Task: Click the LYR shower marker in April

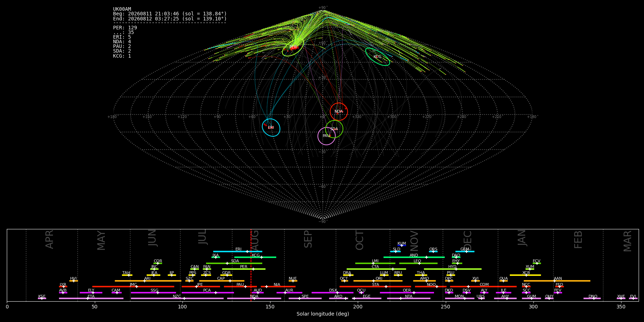Action: [x=63, y=287]
